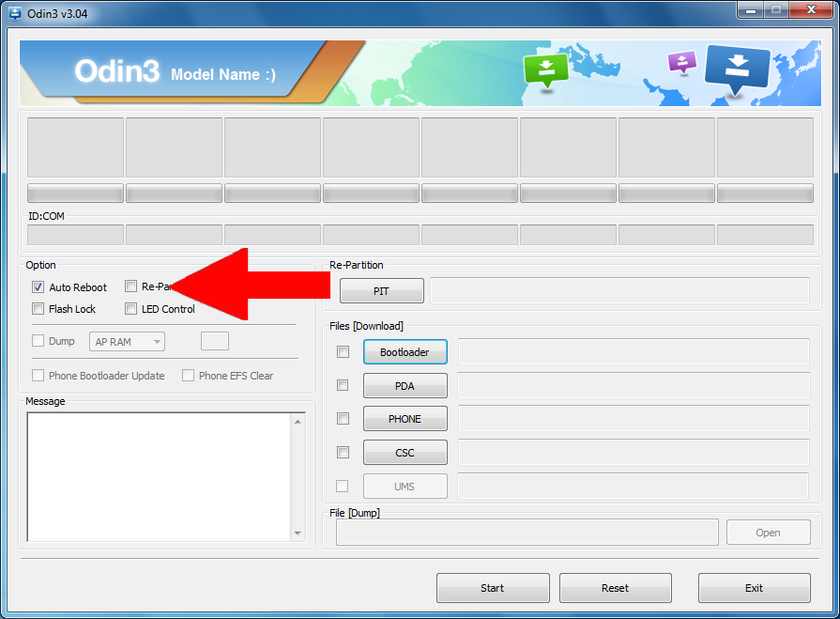Click the small field next to AP RAM
Image resolution: width=840 pixels, height=619 pixels.
tap(215, 341)
